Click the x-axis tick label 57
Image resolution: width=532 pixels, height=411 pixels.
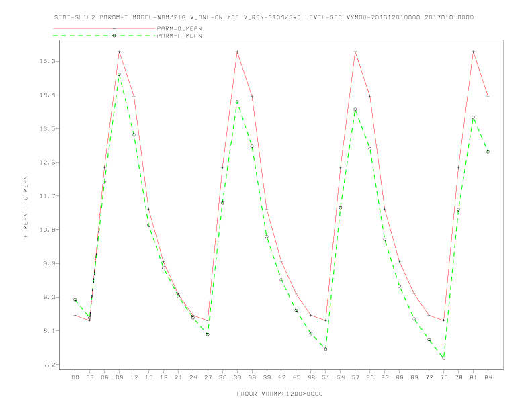[x=355, y=377]
